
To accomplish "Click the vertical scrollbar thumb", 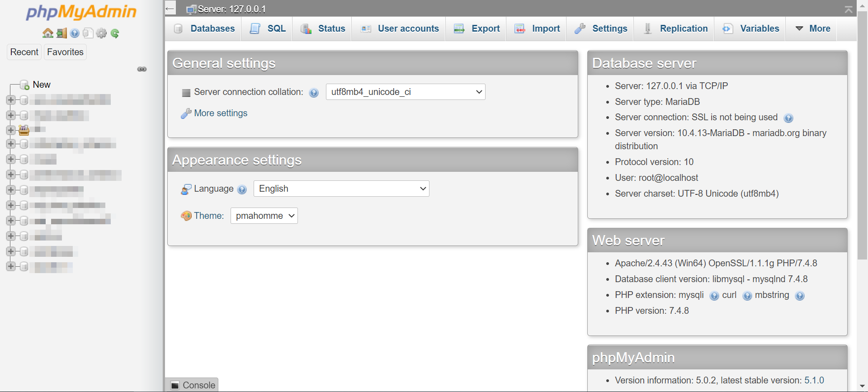I will coord(863,136).
